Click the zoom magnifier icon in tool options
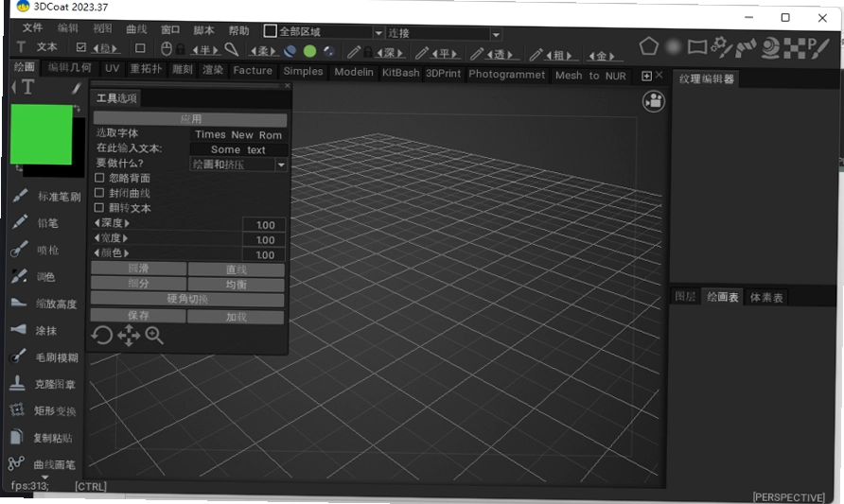 coord(154,336)
